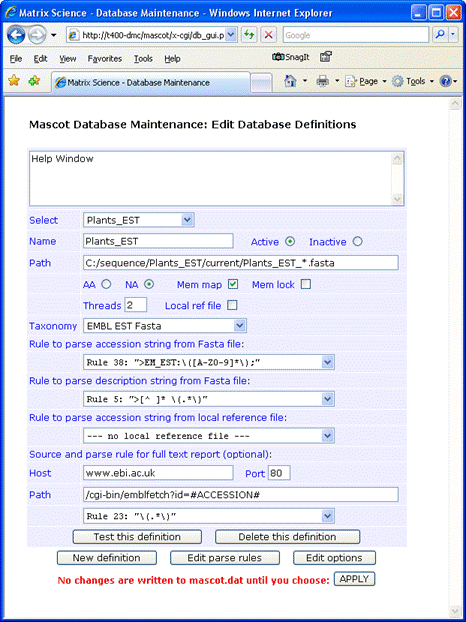Click the Google search box
Viewport: 466px width, 622px height.
tap(355, 35)
